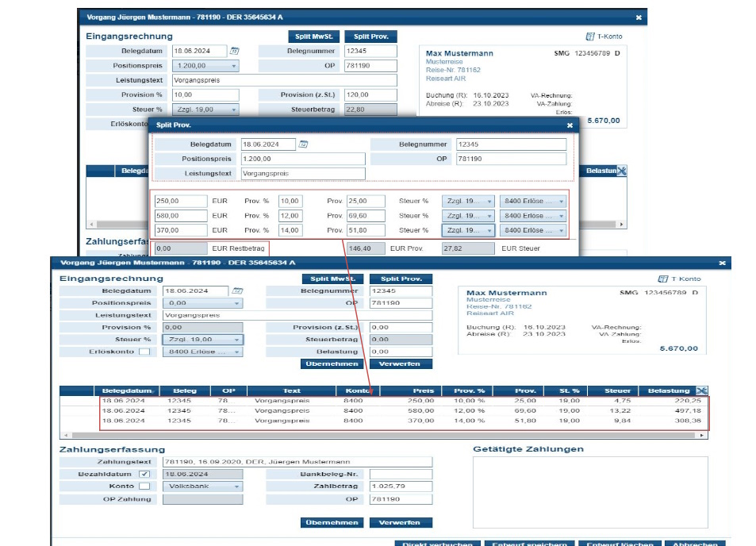Click the Zahlbetrag input field

pos(401,486)
